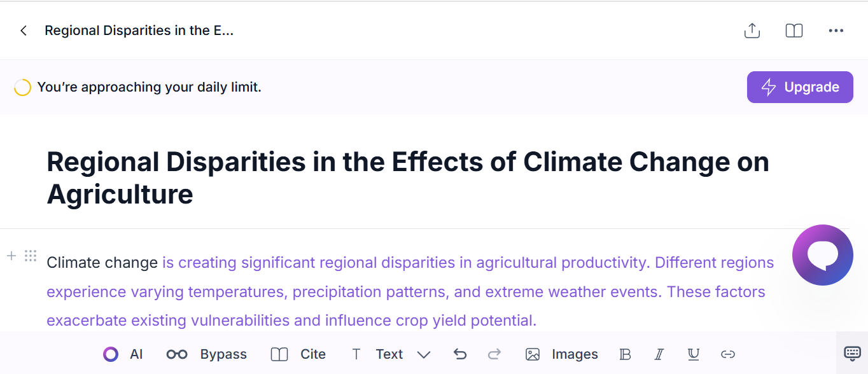Click the purple chat bubble assistant
The image size is (868, 374).
[x=823, y=255]
